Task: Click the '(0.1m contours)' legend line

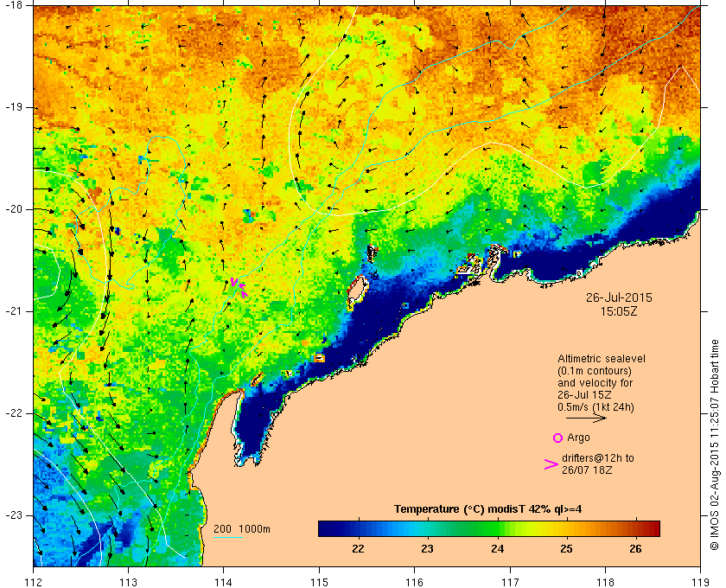Action: pos(595,371)
